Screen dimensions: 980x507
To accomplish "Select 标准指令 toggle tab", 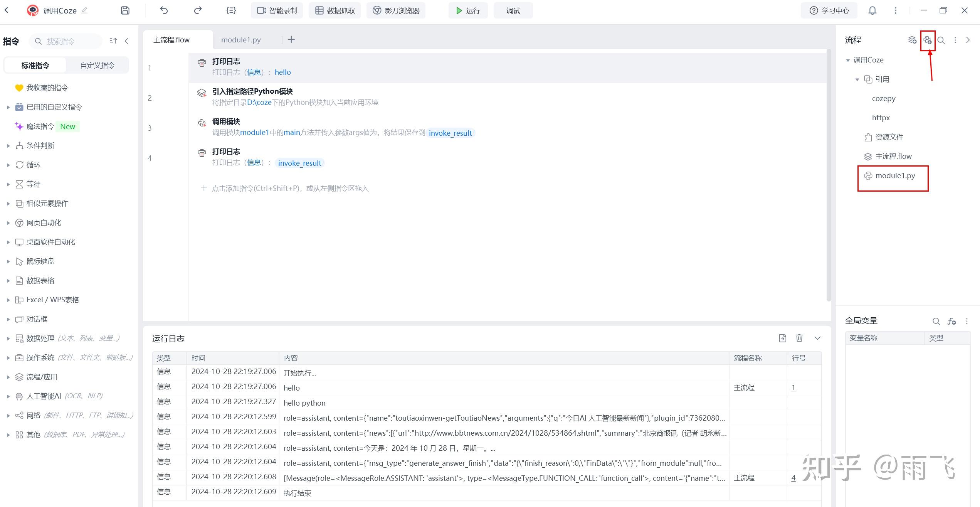I will coord(35,65).
